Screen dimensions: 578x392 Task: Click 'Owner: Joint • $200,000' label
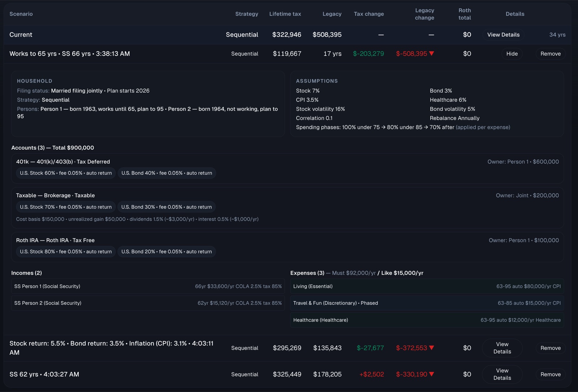527,195
